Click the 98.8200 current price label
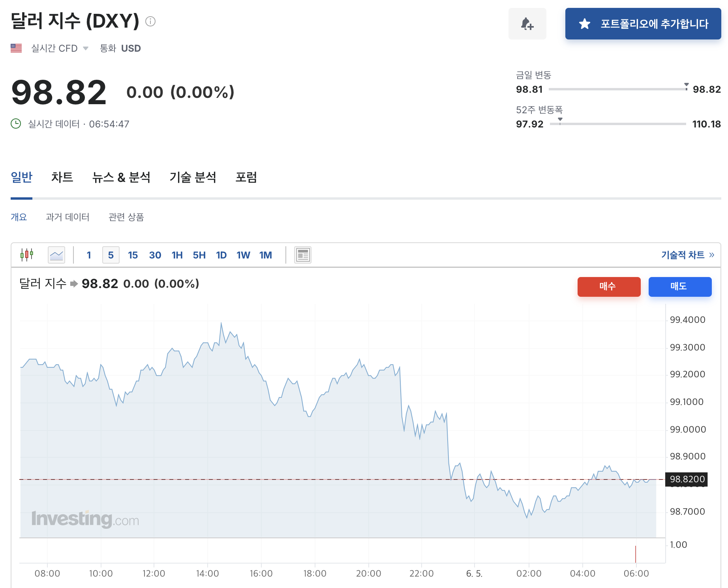This screenshot has height=588, width=728. pyautogui.click(x=687, y=479)
